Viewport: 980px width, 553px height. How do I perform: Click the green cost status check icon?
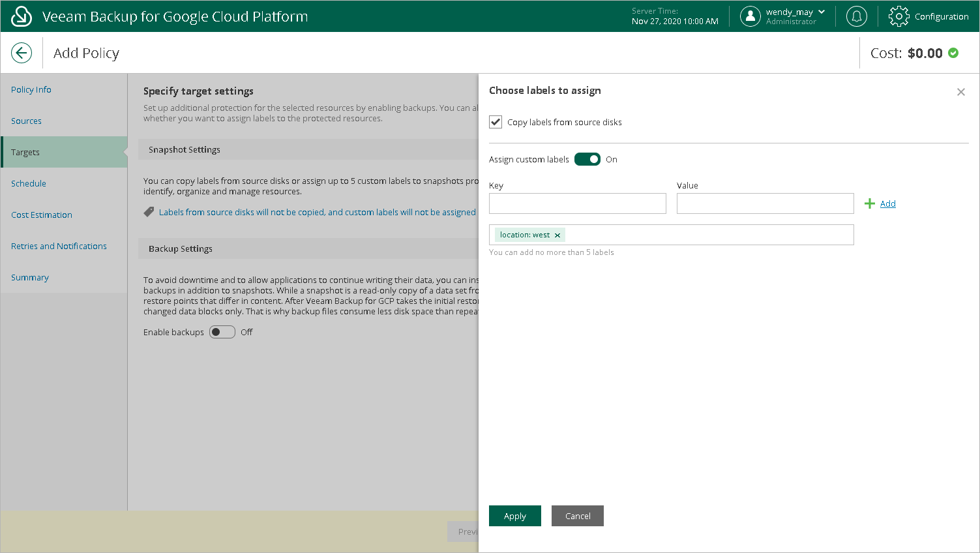953,53
